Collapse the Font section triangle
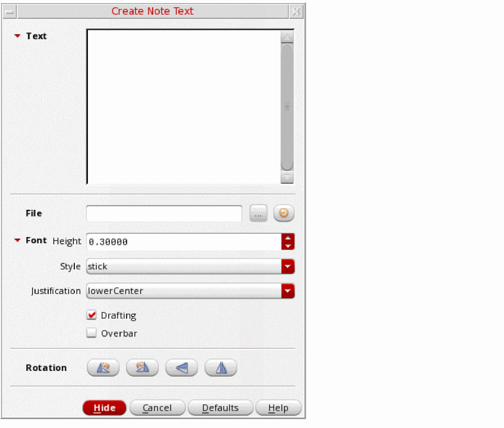The width and height of the screenshot is (504, 428). [x=17, y=240]
